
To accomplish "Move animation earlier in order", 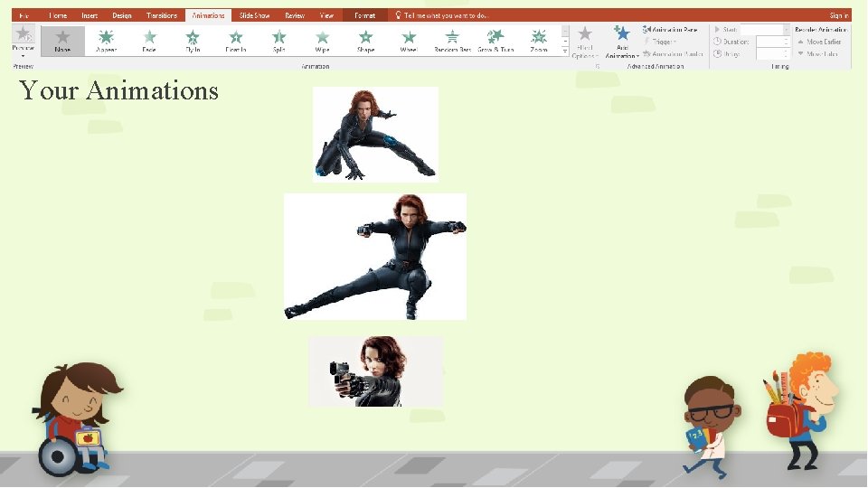I will [x=819, y=42].
